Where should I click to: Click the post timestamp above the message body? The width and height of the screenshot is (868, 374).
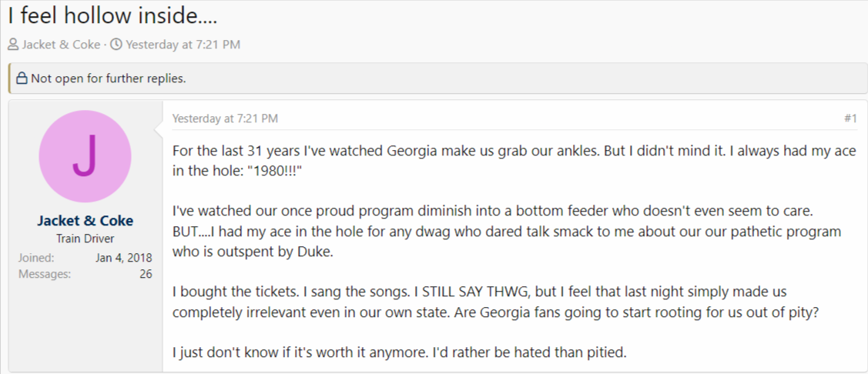coord(225,119)
